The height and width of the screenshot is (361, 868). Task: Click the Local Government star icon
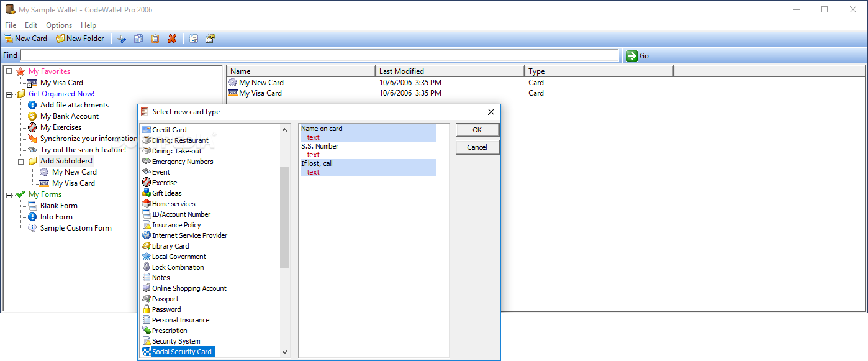click(x=147, y=257)
